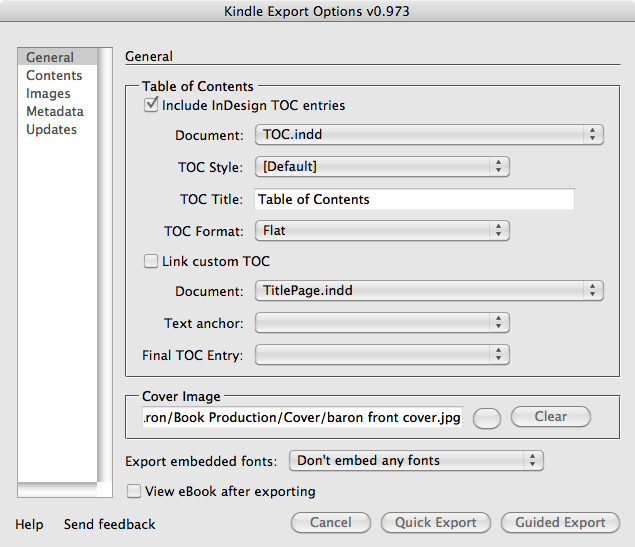This screenshot has width=635, height=547.
Task: Click the round browse button beside cover image path
Action: click(487, 418)
